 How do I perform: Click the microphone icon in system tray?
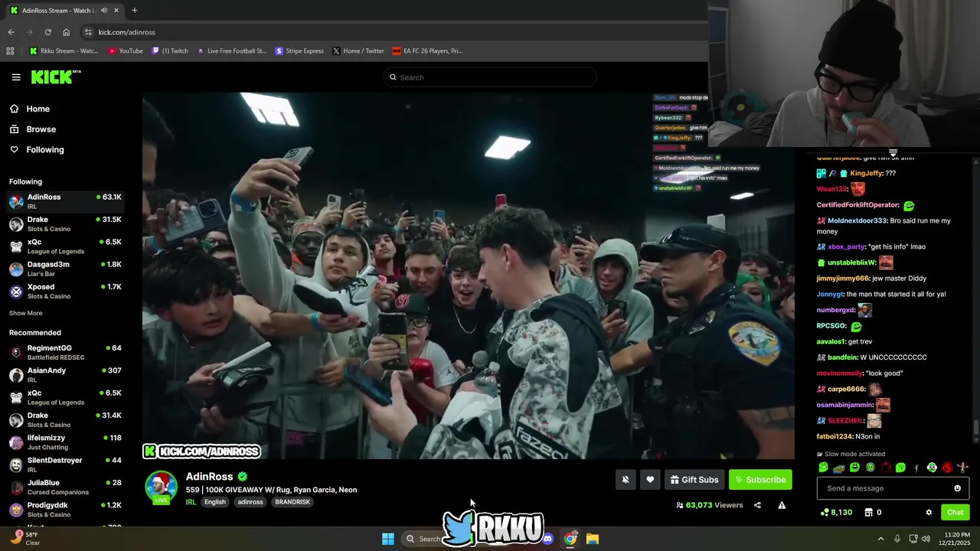[897, 539]
